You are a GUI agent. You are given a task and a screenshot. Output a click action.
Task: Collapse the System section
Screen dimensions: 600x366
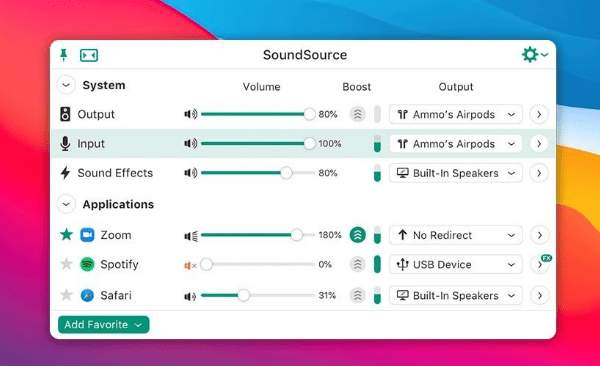(x=66, y=85)
